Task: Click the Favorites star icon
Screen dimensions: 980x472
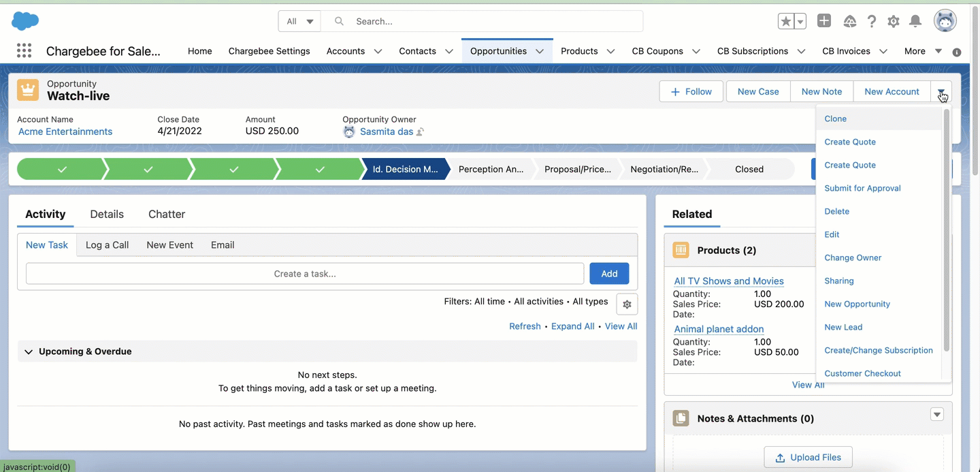Action: pos(786,22)
